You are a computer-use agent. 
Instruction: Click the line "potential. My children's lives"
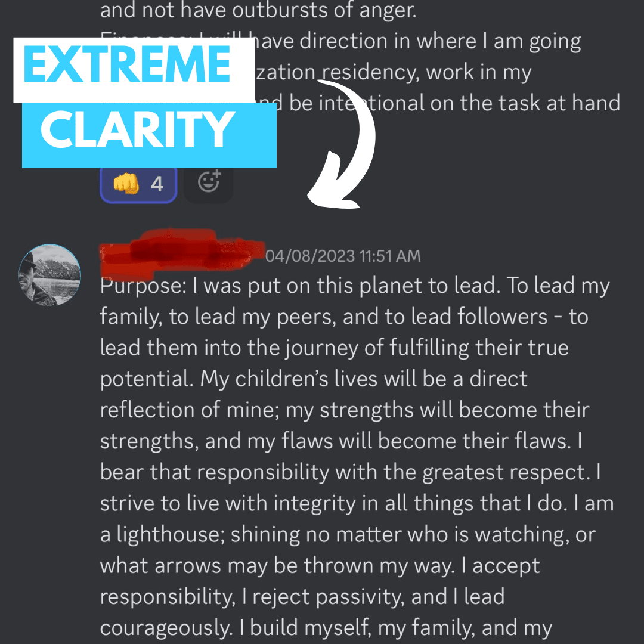click(314, 379)
